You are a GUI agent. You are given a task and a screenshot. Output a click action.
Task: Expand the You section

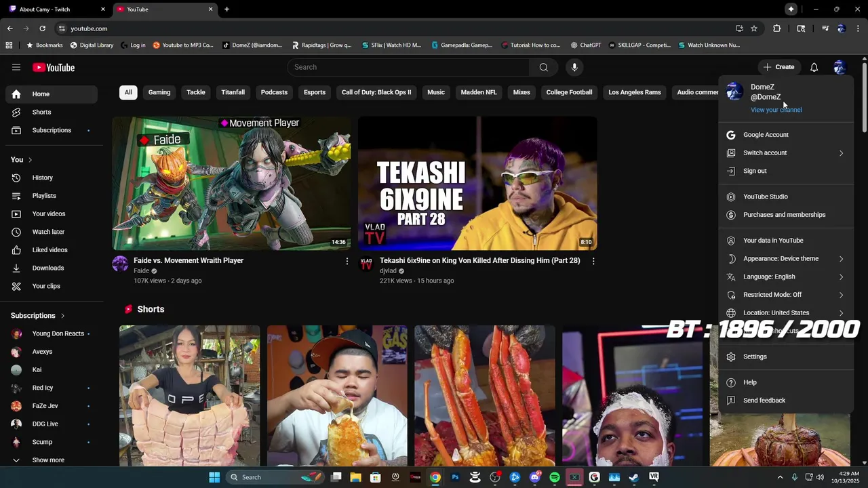point(22,159)
